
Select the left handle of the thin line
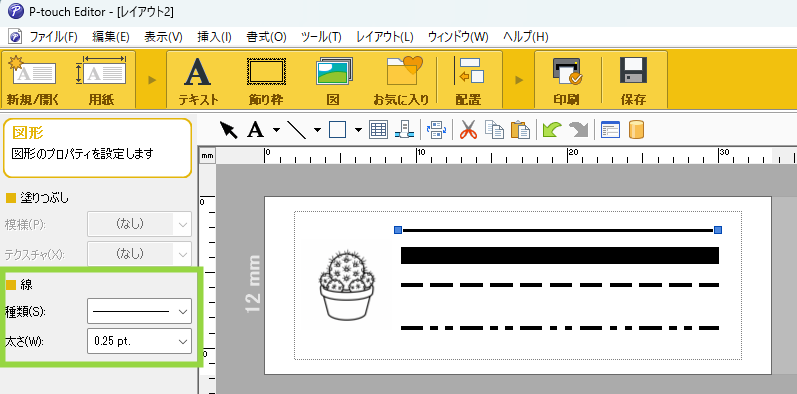(398, 230)
